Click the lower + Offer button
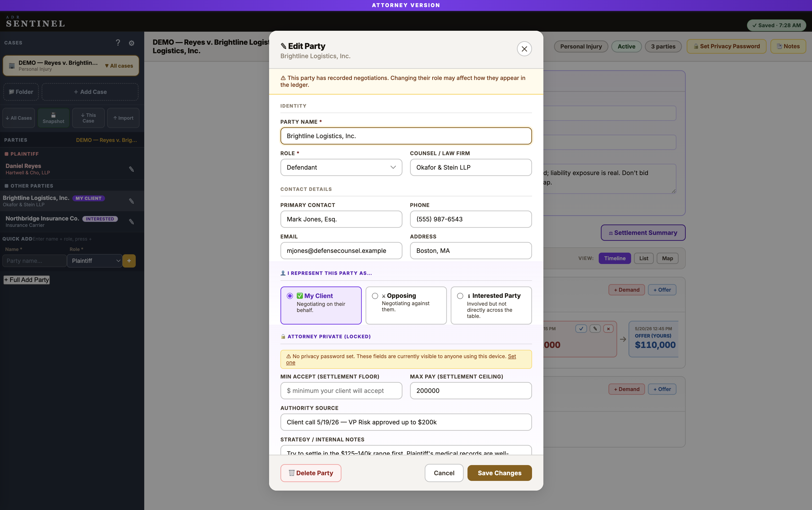The image size is (812, 510). pos(662,389)
